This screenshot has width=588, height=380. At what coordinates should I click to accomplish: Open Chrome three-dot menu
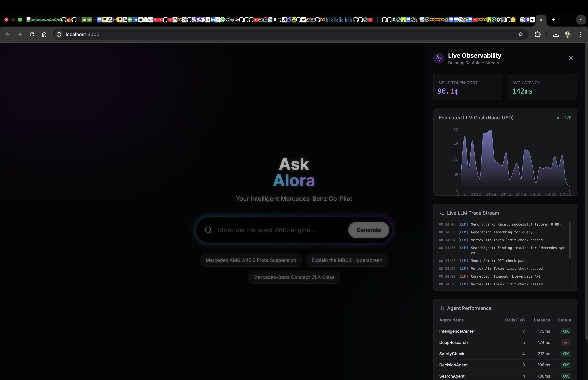click(x=580, y=34)
